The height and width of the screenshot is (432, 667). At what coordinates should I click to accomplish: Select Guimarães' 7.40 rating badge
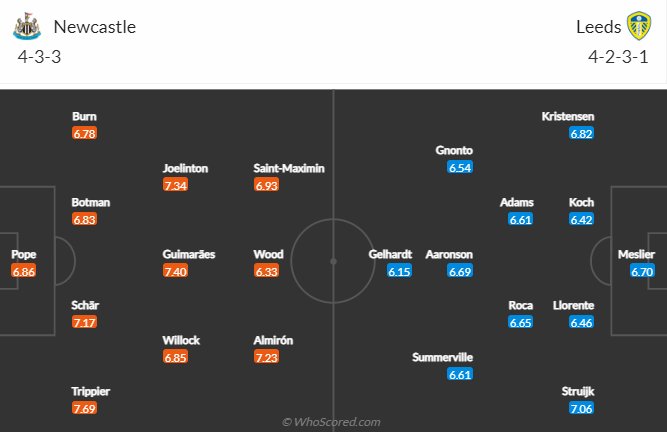tap(175, 271)
